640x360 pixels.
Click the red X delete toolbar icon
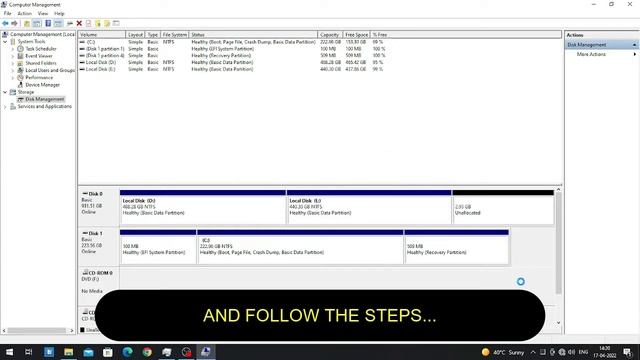click(79, 24)
